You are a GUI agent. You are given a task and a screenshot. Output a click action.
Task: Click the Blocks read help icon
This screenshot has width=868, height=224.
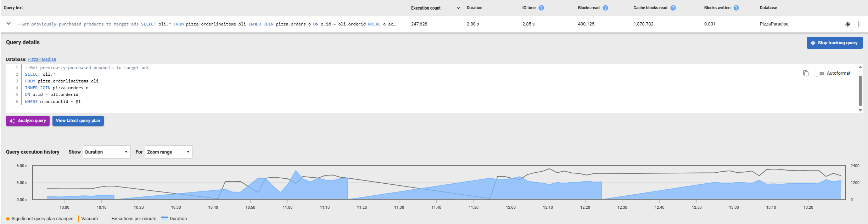(605, 8)
